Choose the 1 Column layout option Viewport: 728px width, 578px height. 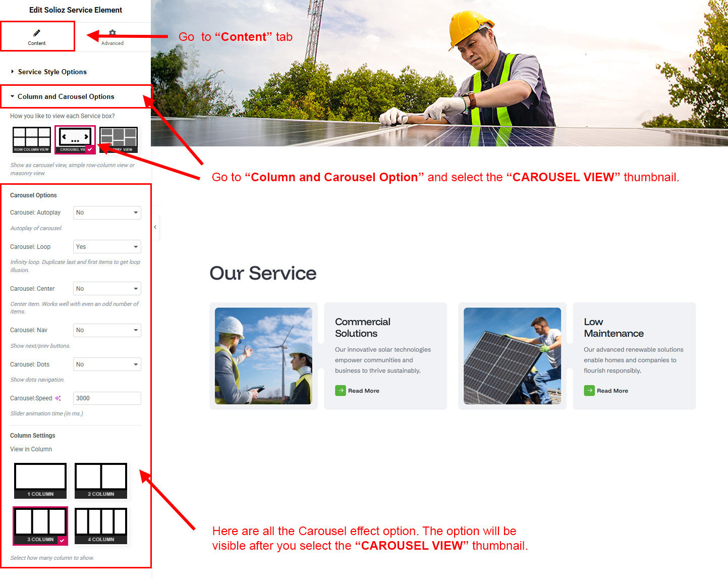pyautogui.click(x=40, y=481)
